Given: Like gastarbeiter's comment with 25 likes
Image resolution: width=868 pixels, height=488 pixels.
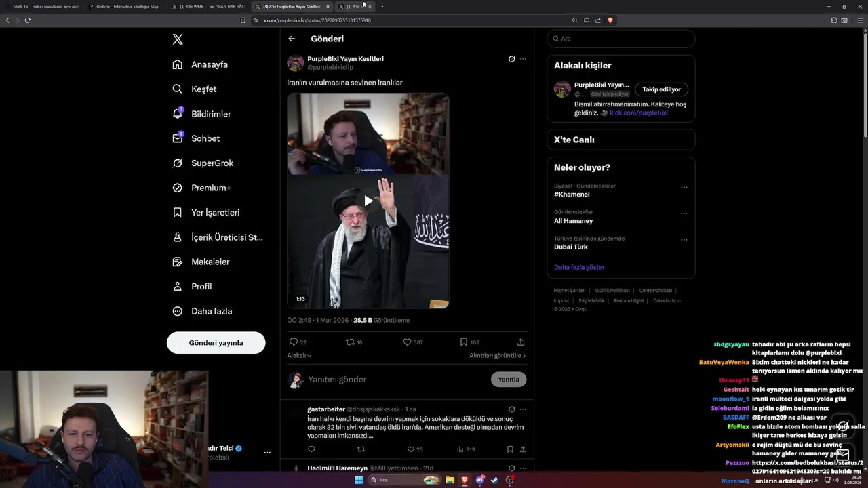Looking at the screenshot, I should click(x=414, y=449).
